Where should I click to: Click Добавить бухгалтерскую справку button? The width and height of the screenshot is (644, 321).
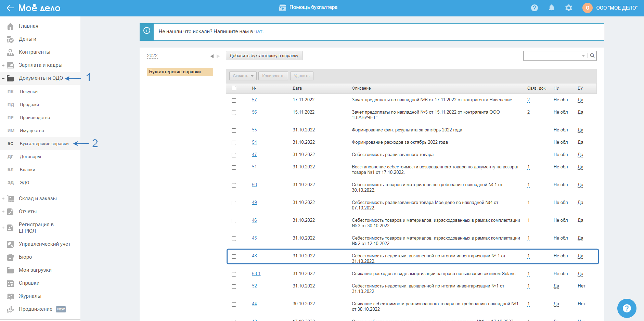pyautogui.click(x=264, y=56)
